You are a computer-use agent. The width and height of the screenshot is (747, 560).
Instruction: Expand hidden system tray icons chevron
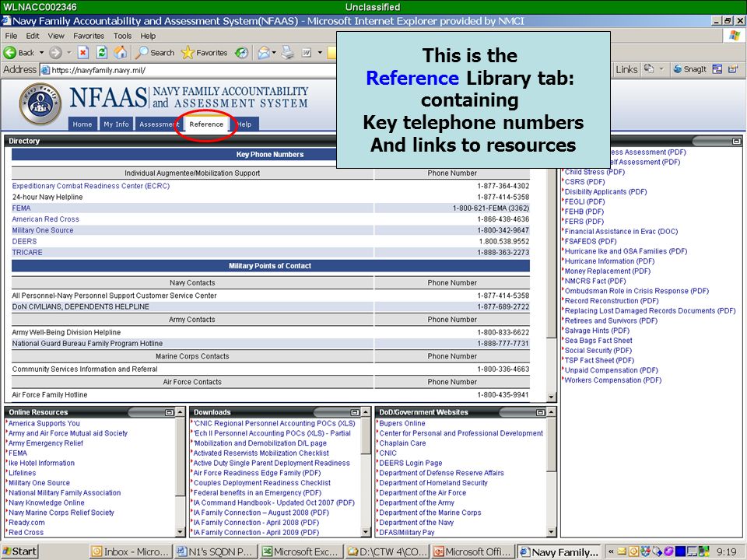point(611,552)
